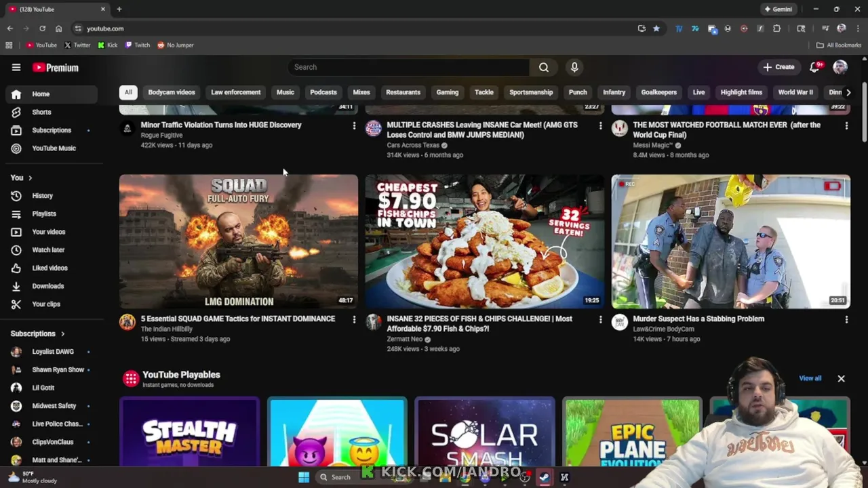Open Downloads in the sidebar
This screenshot has width=868, height=488.
[52, 286]
